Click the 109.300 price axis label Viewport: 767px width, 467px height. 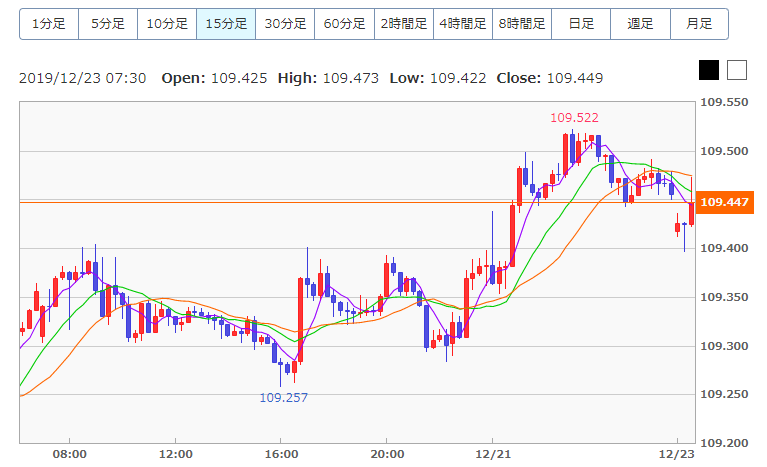pos(724,346)
